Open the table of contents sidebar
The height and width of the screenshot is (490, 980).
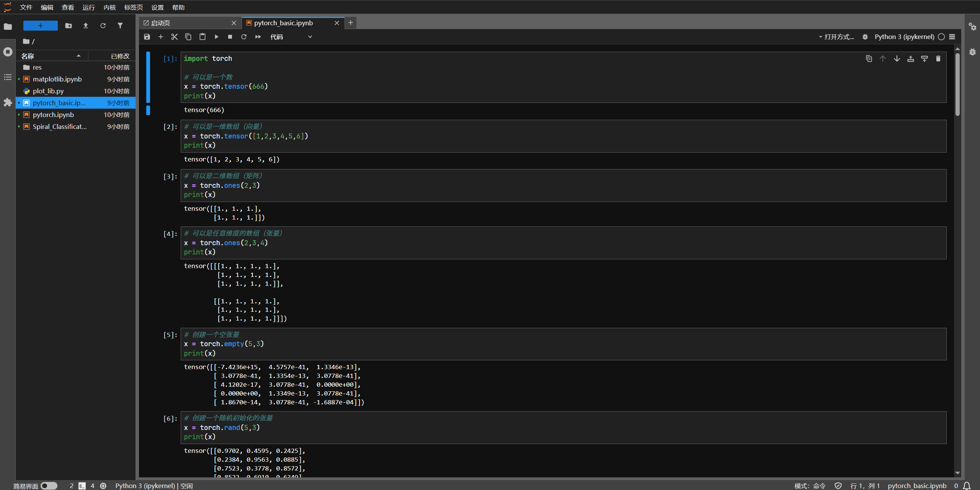[8, 77]
